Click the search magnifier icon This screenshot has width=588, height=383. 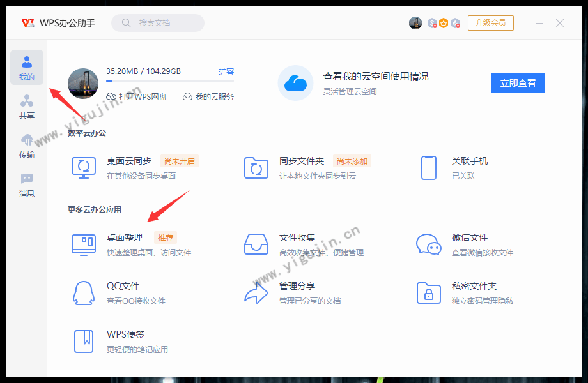(127, 23)
